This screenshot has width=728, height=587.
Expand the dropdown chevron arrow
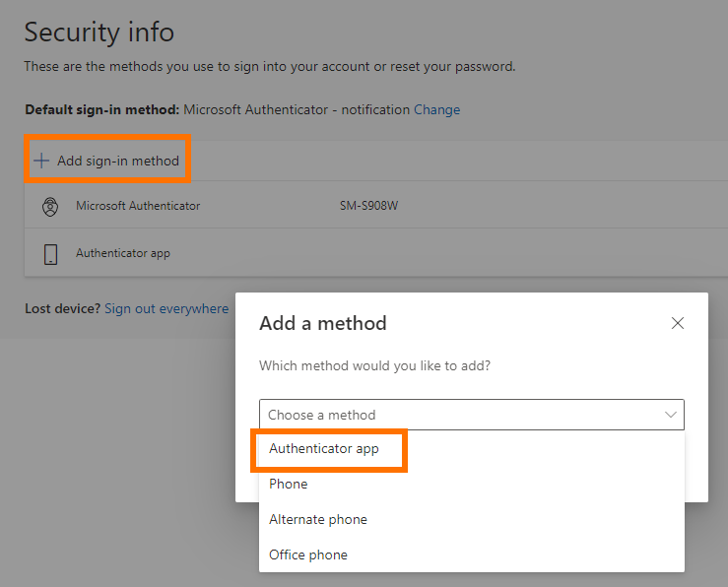671,415
